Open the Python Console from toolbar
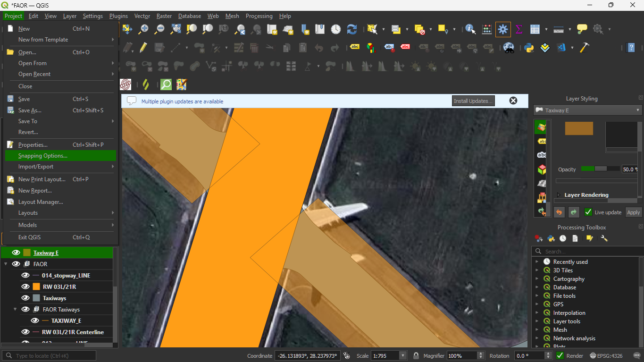The image size is (644, 362). pyautogui.click(x=529, y=48)
